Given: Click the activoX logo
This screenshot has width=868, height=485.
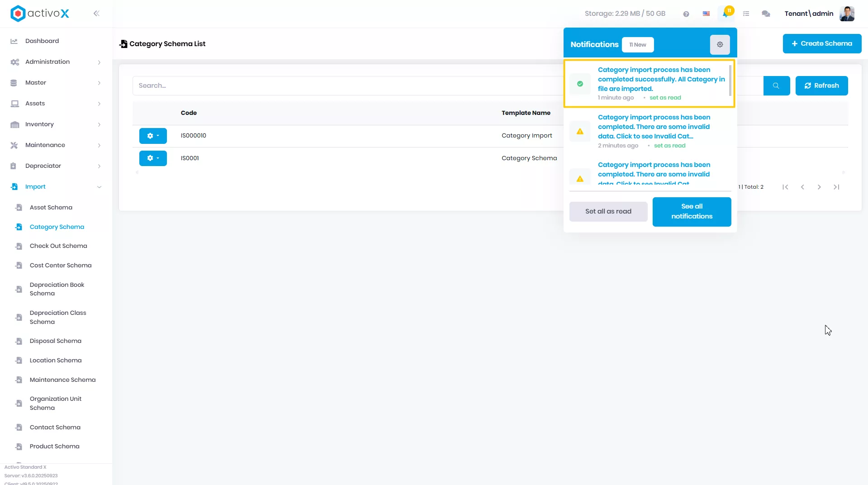Looking at the screenshot, I should (x=40, y=14).
